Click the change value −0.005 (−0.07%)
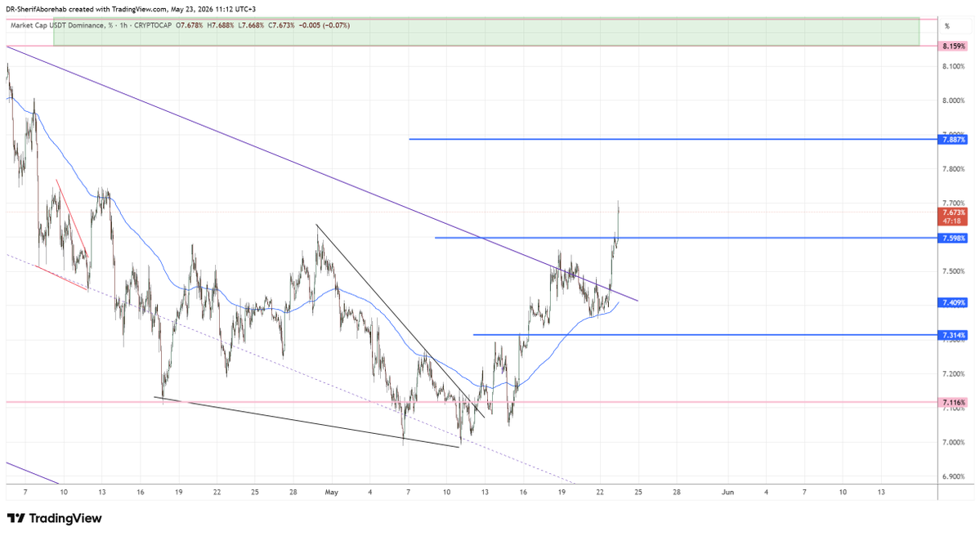This screenshot has width=980, height=536. [324, 25]
